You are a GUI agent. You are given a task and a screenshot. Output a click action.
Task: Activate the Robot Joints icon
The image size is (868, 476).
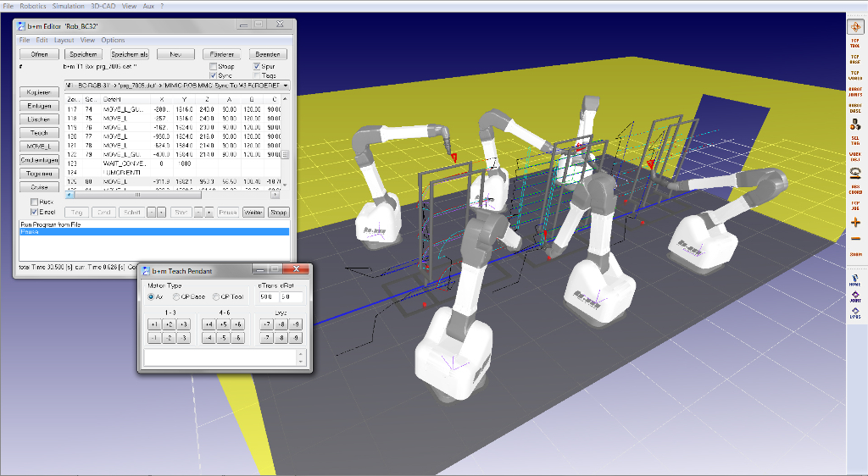click(854, 90)
